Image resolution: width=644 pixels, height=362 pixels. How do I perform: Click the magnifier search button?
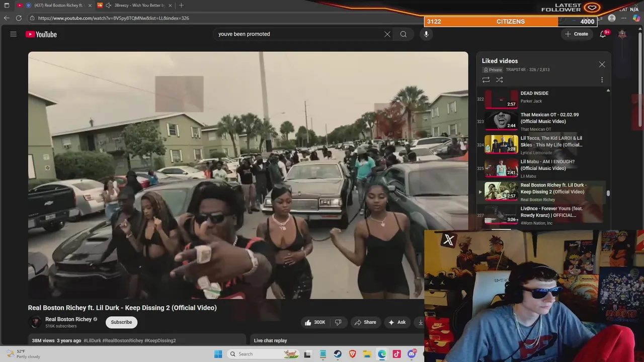coord(404,34)
